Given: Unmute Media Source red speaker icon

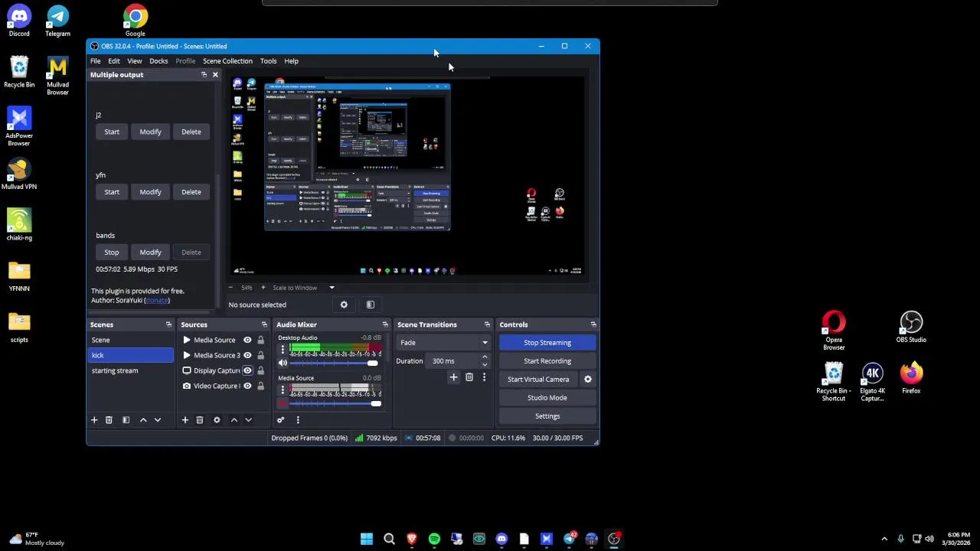Looking at the screenshot, I should 283,403.
